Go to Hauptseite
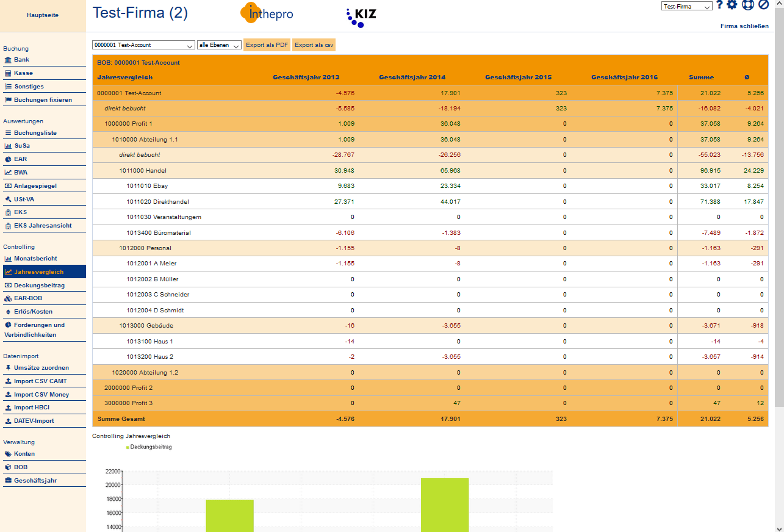The width and height of the screenshot is (784, 532). click(x=43, y=15)
